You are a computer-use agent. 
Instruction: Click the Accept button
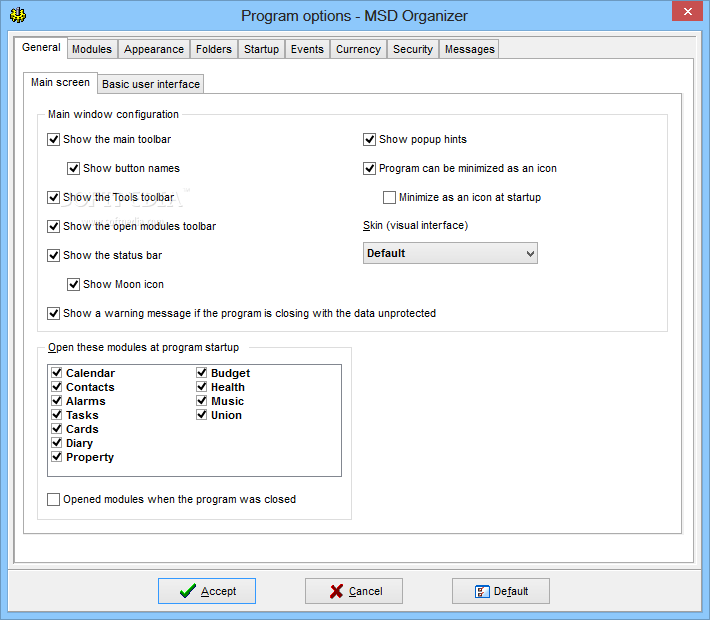tap(207, 591)
